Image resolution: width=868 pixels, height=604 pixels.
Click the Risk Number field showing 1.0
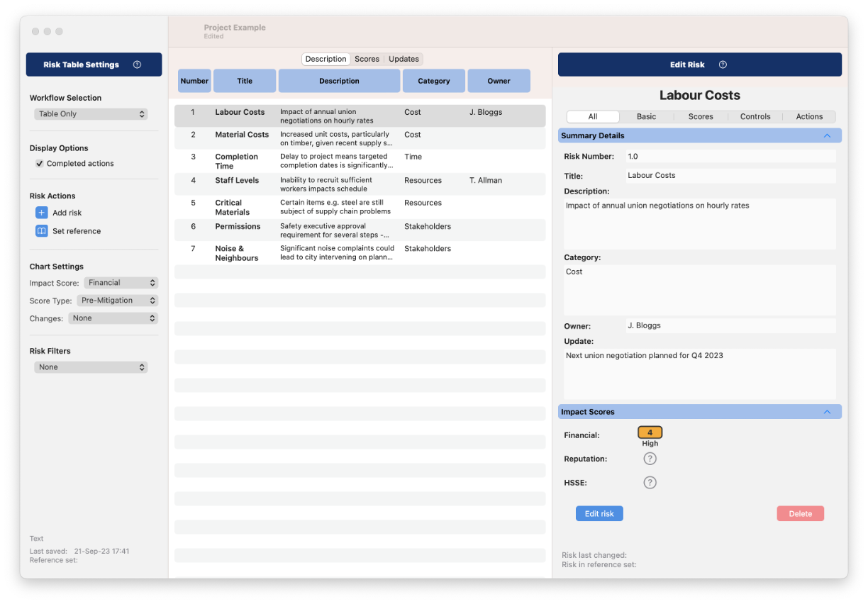click(x=730, y=156)
